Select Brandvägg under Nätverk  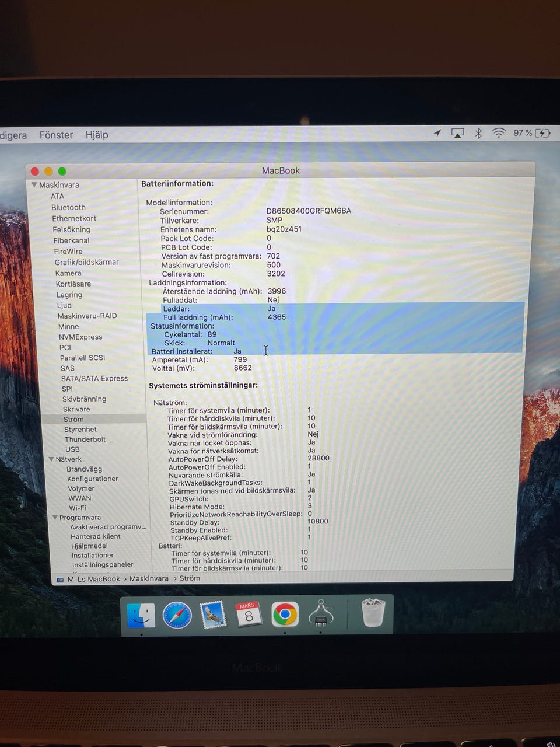84,469
